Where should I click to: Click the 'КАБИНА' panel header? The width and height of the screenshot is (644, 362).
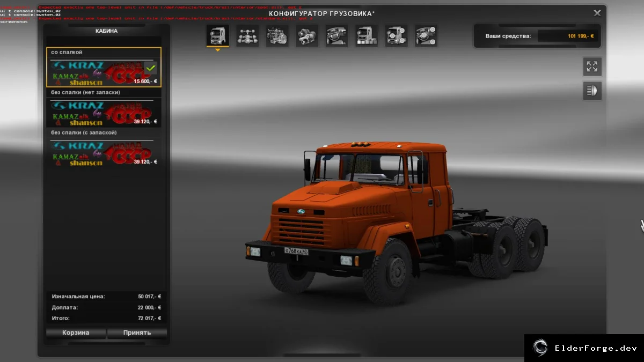[106, 31]
